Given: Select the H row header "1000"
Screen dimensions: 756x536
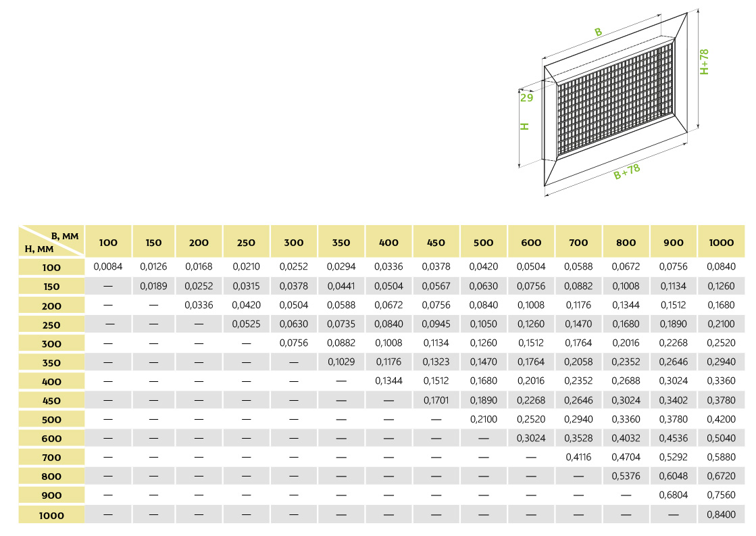Looking at the screenshot, I should tap(51, 515).
